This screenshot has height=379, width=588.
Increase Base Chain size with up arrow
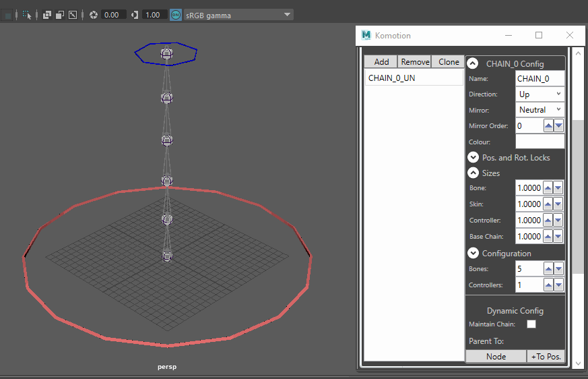[x=548, y=236]
